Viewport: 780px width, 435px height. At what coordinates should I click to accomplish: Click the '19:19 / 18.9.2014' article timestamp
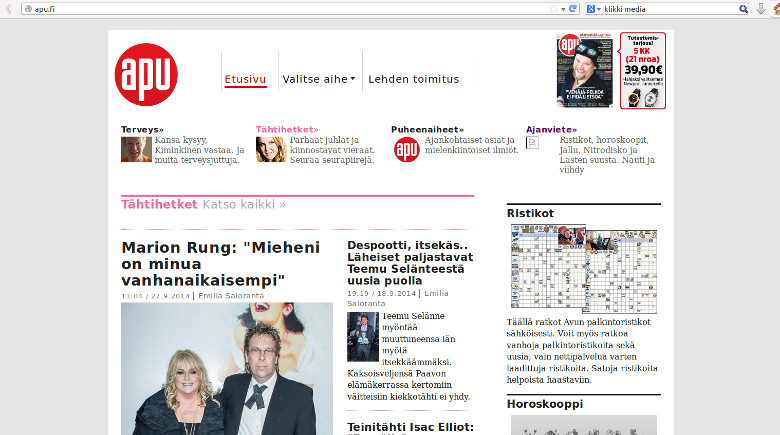tap(381, 294)
